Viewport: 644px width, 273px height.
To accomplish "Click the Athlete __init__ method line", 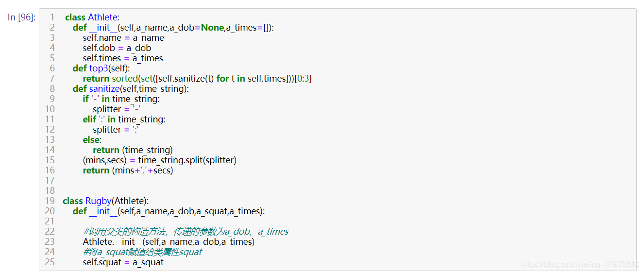I will 173,28.
